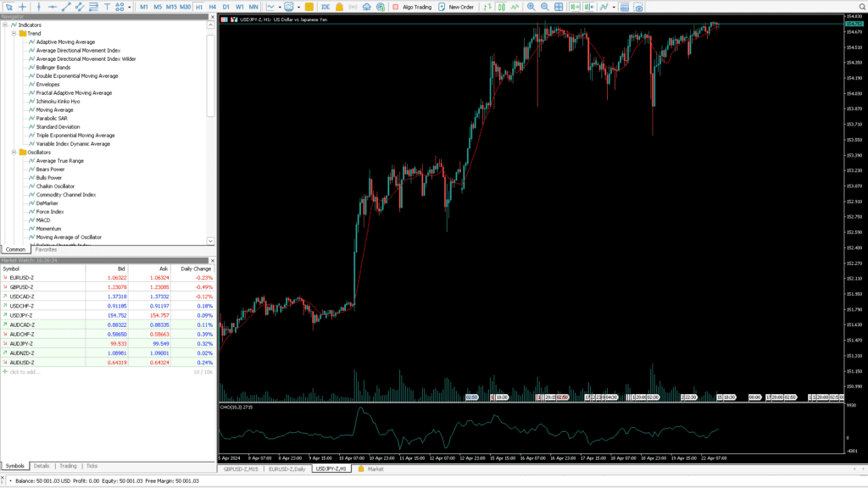
Task: Switch chart to D1 timeframe
Action: [x=225, y=7]
